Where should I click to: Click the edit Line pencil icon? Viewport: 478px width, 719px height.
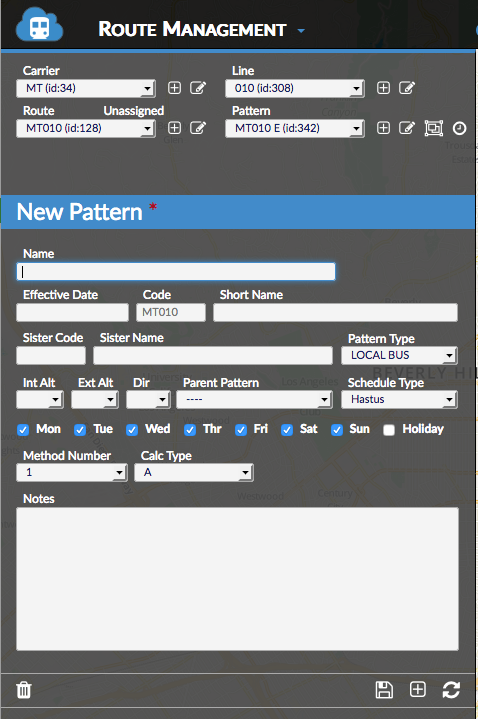(x=407, y=88)
